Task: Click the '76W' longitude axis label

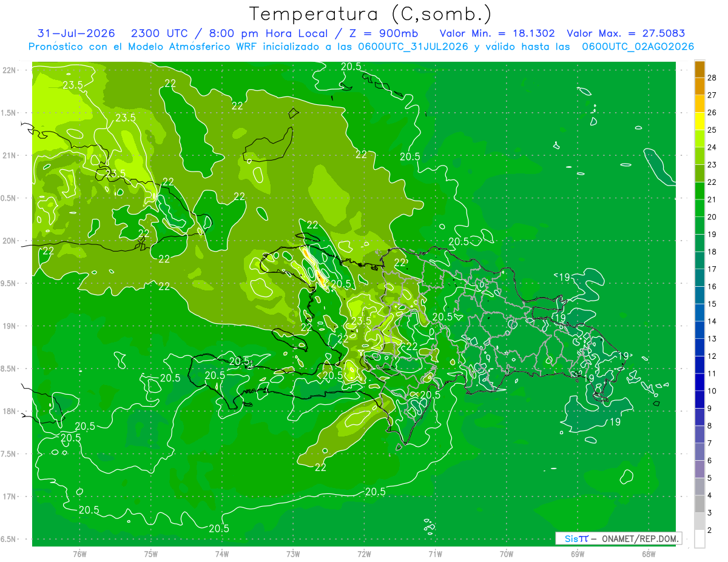Action: click(x=79, y=554)
